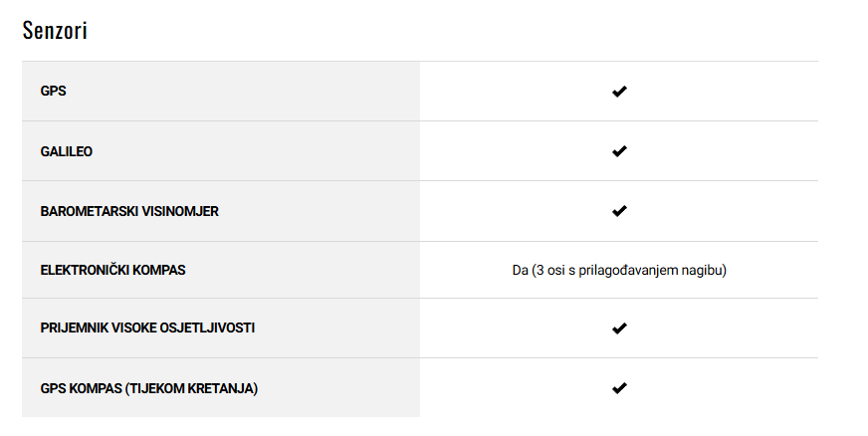Click the checkmark next to GALILEO
This screenshot has height=436, width=868.
click(x=619, y=151)
